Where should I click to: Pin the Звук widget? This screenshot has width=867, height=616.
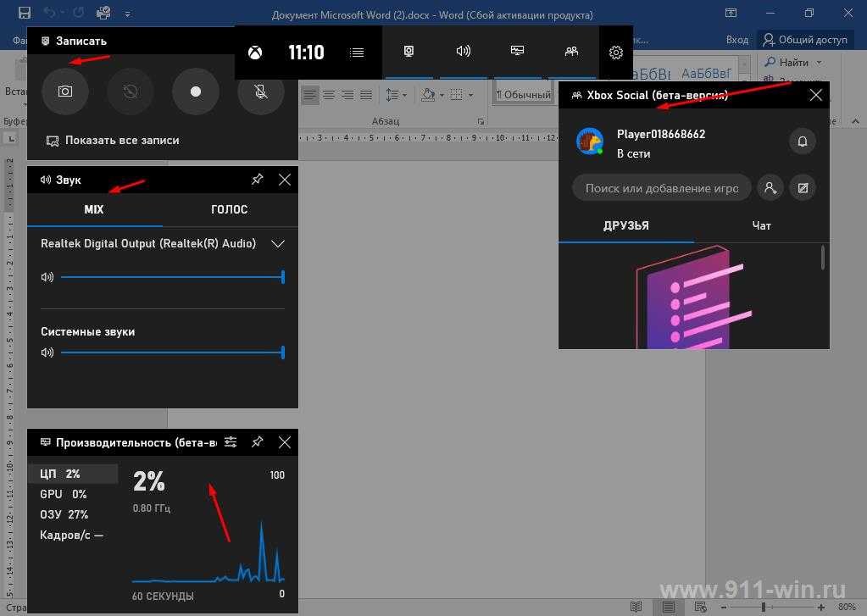[258, 180]
